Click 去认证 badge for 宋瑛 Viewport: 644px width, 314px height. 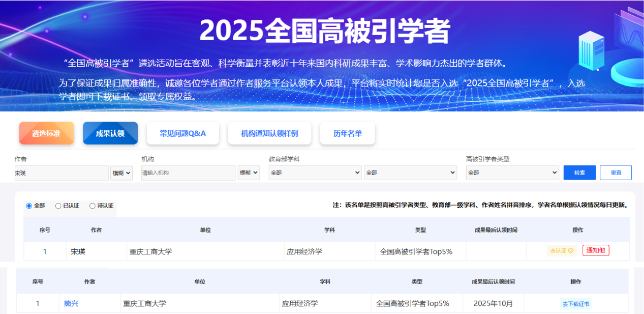(x=562, y=251)
